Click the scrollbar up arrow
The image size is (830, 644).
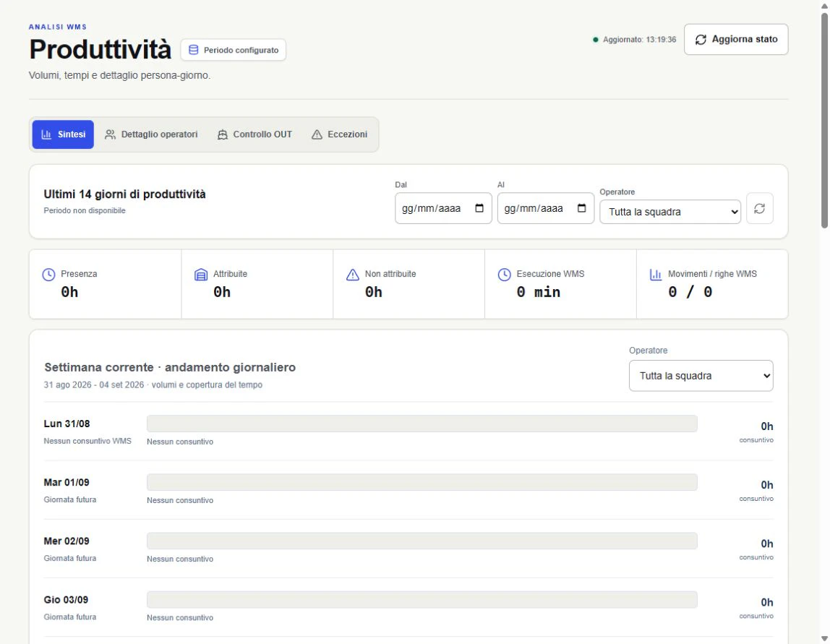pyautogui.click(x=825, y=5)
